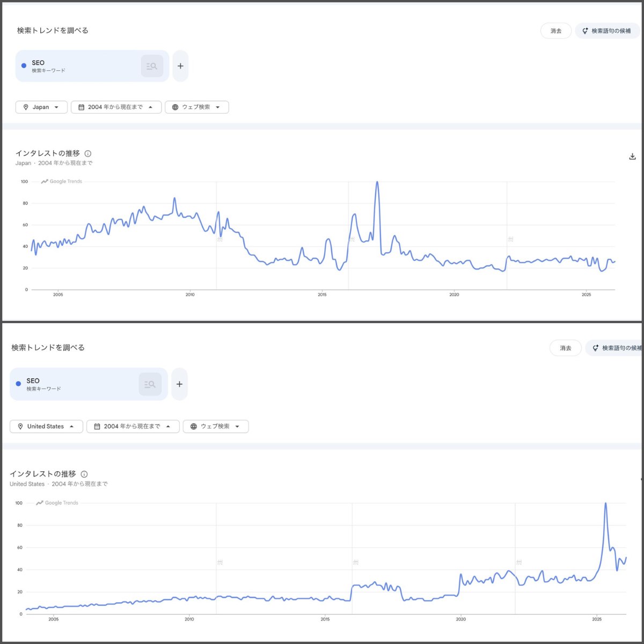This screenshot has width=644, height=644.
Task: Open the ウェブ検索 dropdown in the Japan panel
Action: [x=196, y=107]
